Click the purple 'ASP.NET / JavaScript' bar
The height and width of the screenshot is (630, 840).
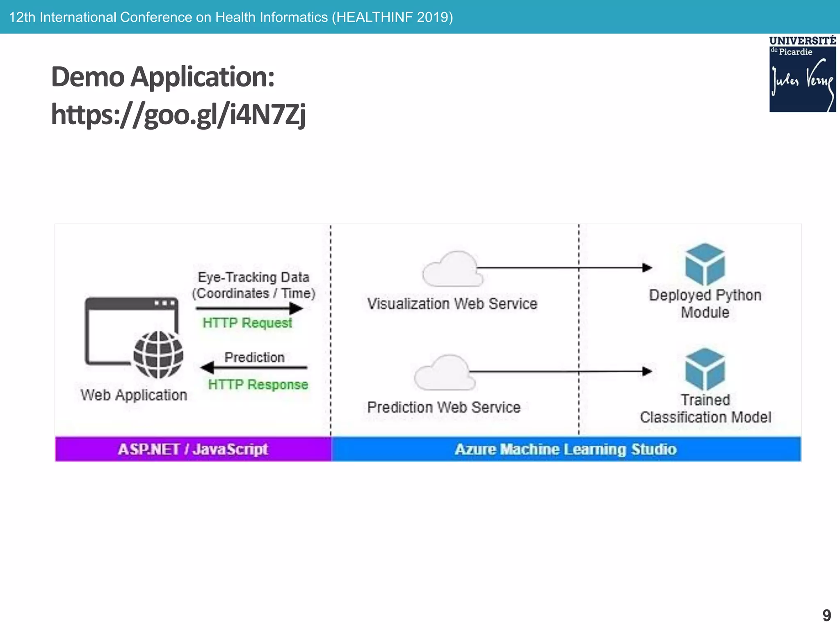193,449
